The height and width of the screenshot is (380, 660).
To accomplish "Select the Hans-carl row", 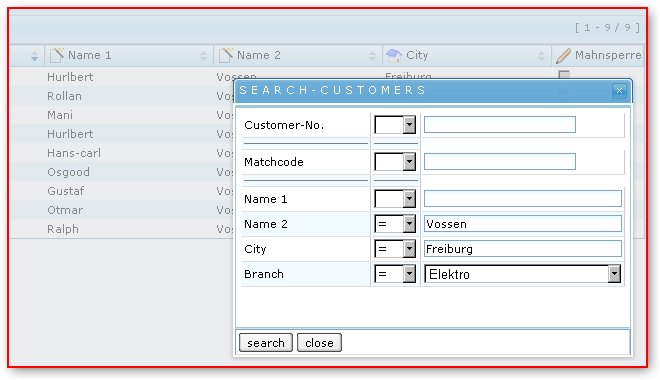I will click(122, 153).
